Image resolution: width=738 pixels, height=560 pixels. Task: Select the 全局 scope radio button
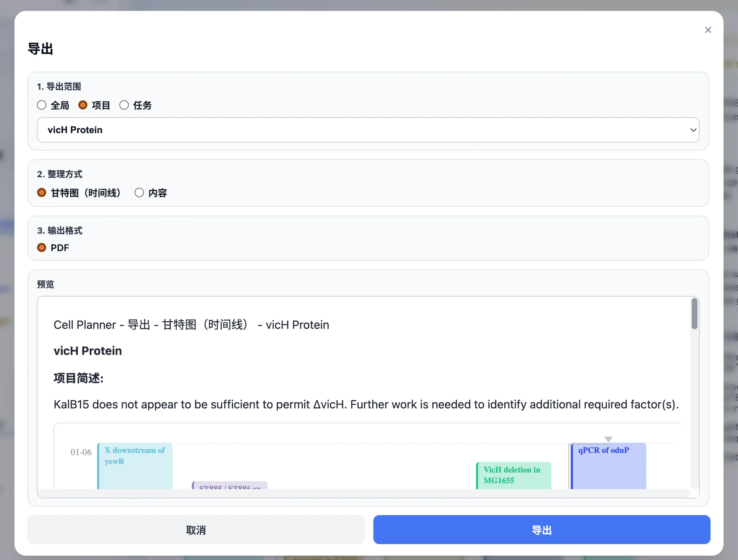[x=42, y=105]
